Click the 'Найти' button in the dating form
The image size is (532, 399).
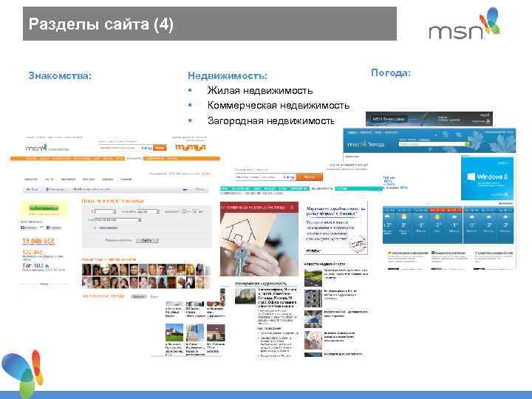pyautogui.click(x=147, y=240)
